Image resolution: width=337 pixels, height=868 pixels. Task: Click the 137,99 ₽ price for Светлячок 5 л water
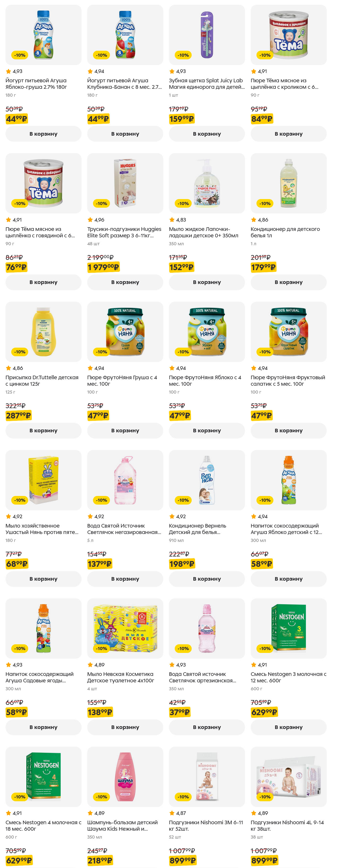(100, 564)
